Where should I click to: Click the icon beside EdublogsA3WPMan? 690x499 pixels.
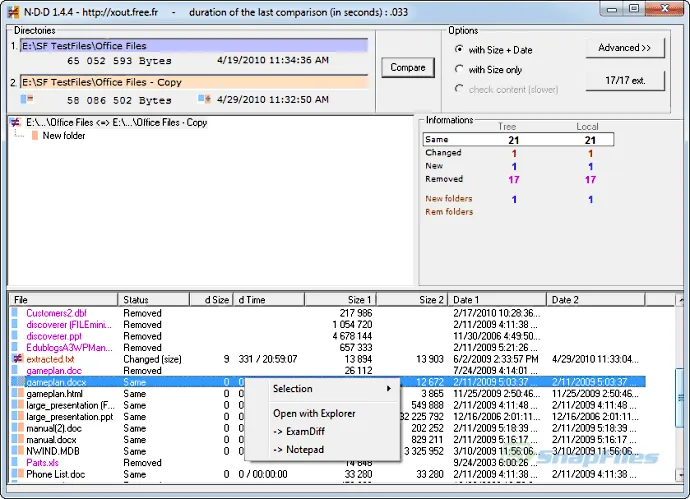(15, 347)
